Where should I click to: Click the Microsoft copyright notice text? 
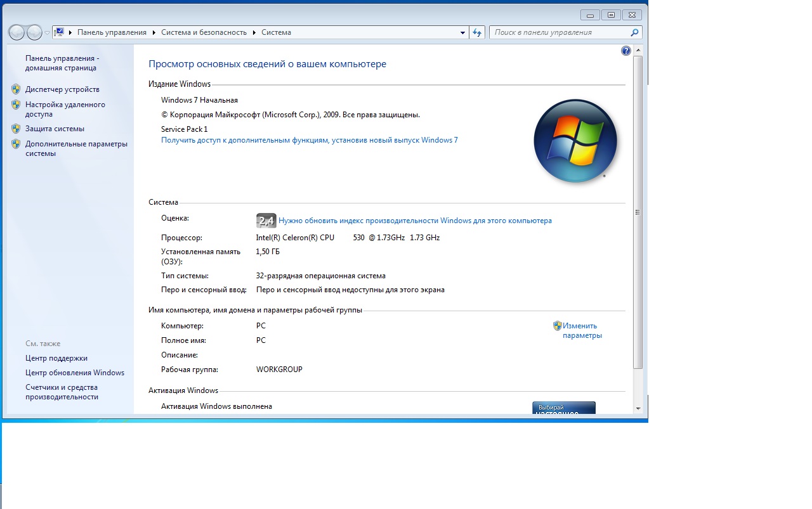point(291,115)
